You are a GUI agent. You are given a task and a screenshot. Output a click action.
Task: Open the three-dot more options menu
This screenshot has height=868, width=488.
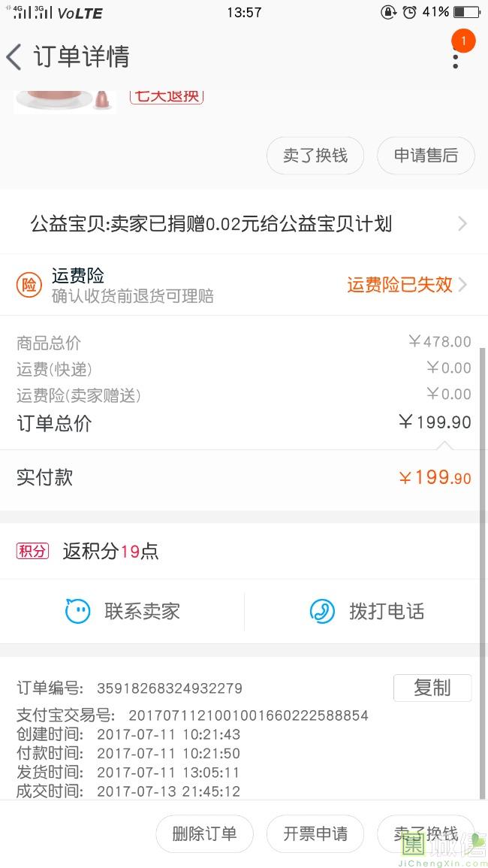[455, 57]
